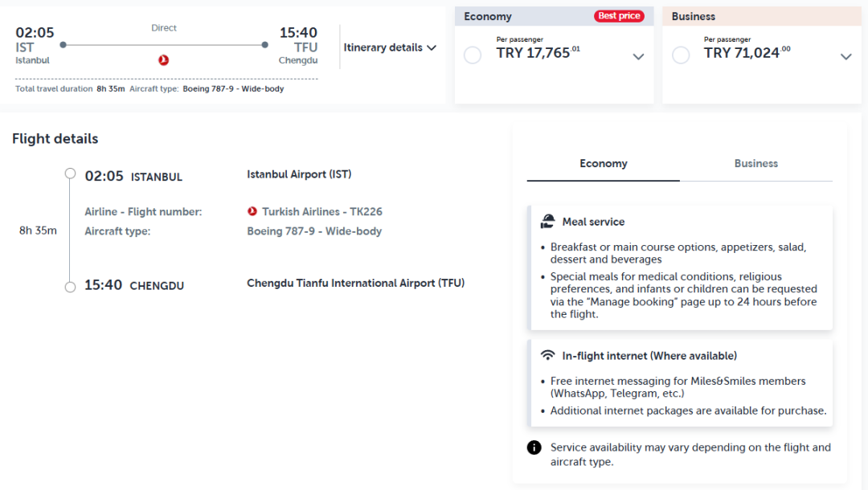
Task: Click the route line's arrival endpoint dot
Action: click(x=265, y=45)
